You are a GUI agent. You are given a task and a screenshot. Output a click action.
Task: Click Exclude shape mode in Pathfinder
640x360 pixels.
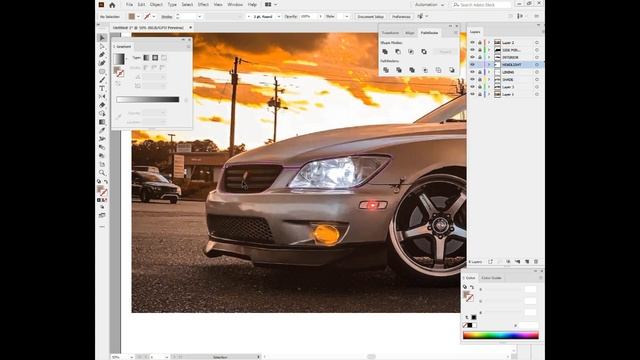tap(424, 51)
